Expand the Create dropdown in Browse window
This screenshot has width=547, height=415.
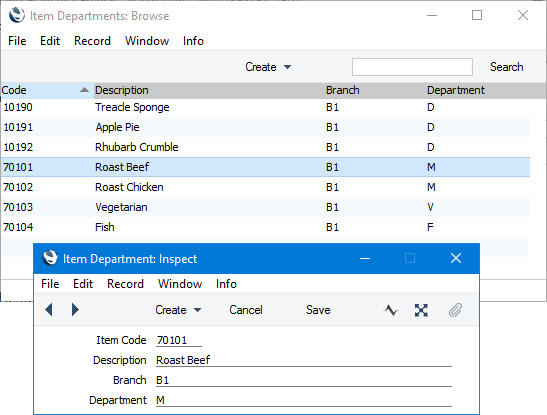(x=268, y=67)
